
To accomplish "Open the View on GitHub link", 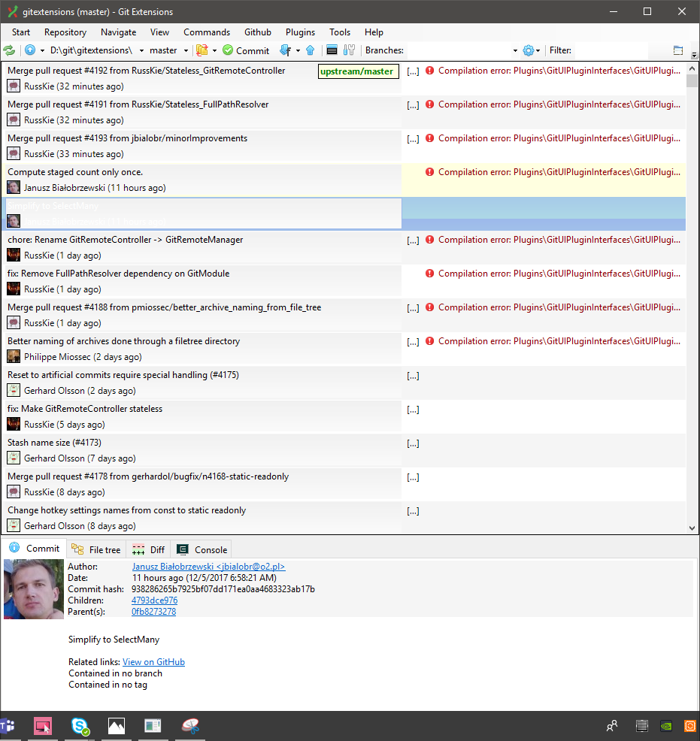I will click(153, 662).
